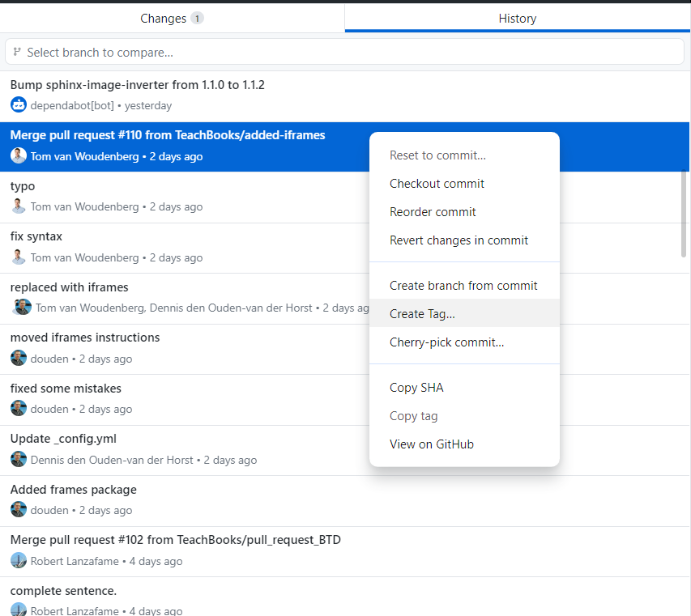Select Checkout commit in context menu

(437, 184)
